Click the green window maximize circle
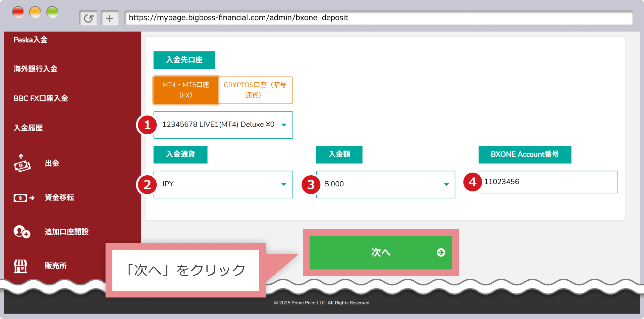This screenshot has width=644, height=319. pos(52,12)
